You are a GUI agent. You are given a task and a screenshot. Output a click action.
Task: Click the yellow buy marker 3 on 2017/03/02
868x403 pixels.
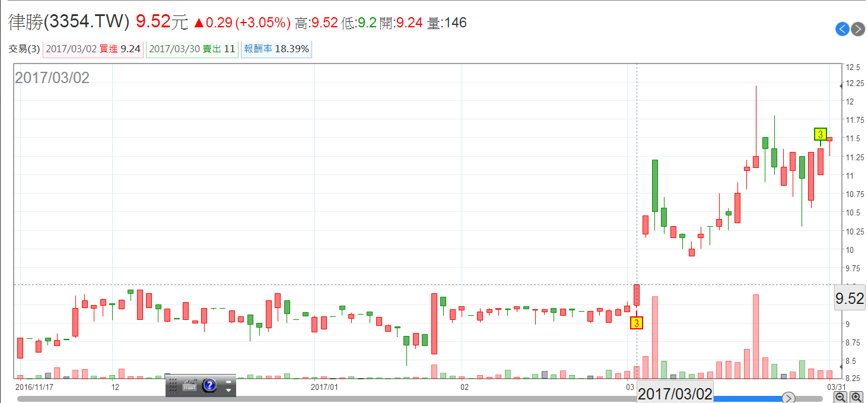(636, 323)
